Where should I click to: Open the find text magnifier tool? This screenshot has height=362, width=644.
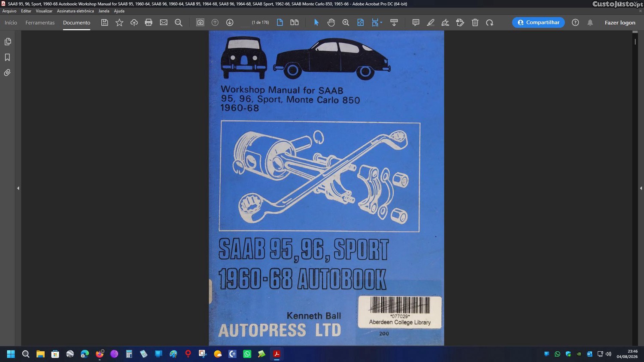coord(179,22)
